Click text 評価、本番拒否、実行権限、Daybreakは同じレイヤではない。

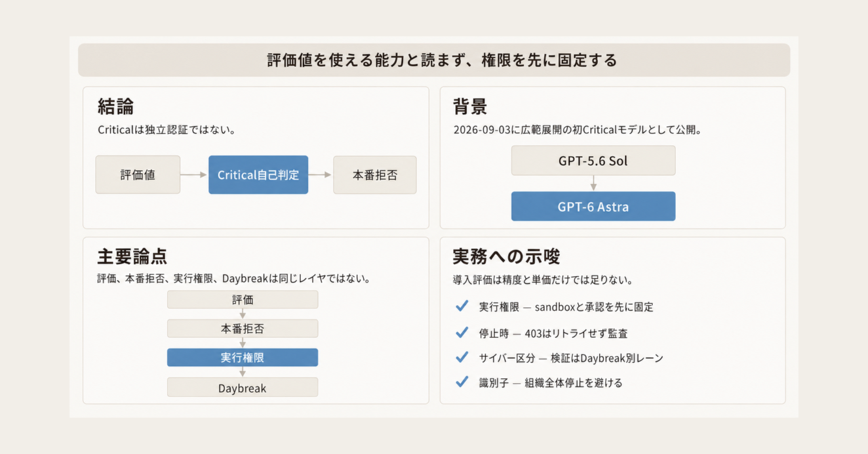[233, 279]
